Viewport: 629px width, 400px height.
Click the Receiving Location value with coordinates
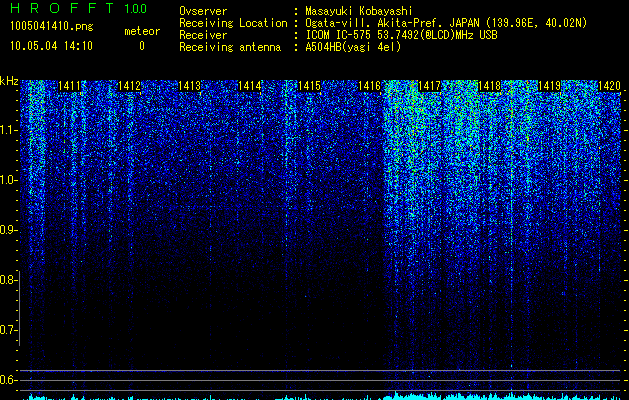pos(446,23)
